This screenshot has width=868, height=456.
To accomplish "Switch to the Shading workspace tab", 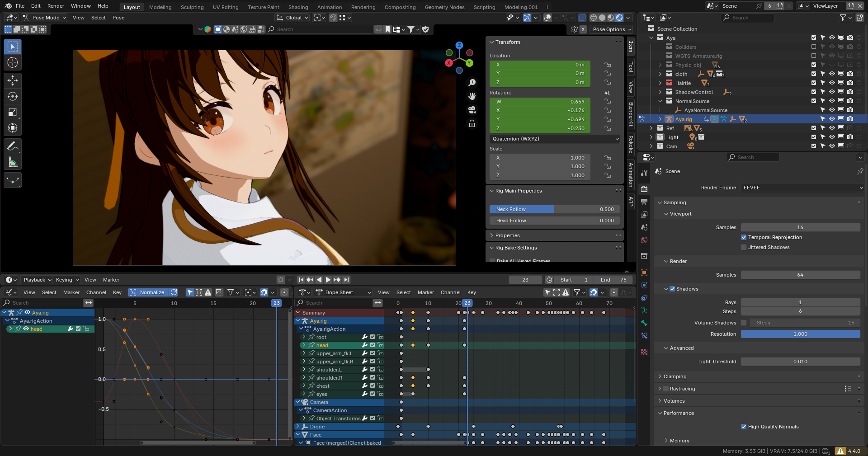I will (298, 7).
